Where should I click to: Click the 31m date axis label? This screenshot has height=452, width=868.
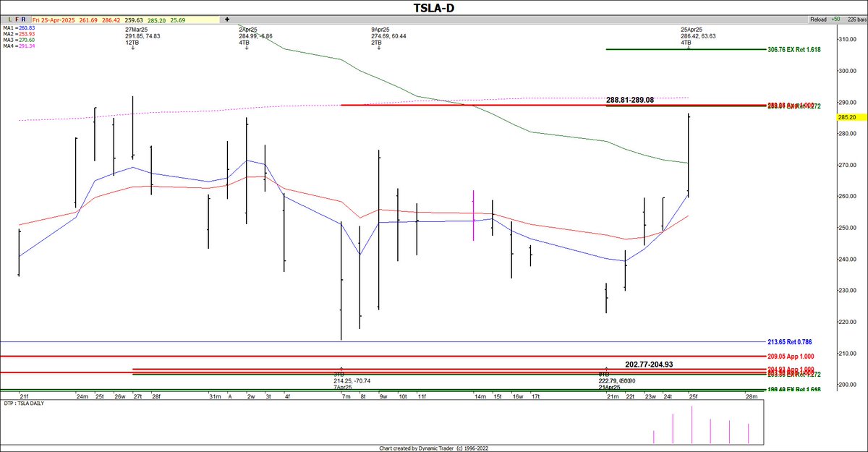click(215, 396)
